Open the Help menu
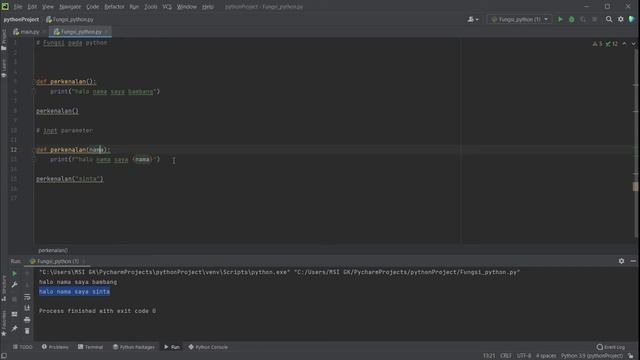This screenshot has height=360, width=640. click(x=208, y=7)
